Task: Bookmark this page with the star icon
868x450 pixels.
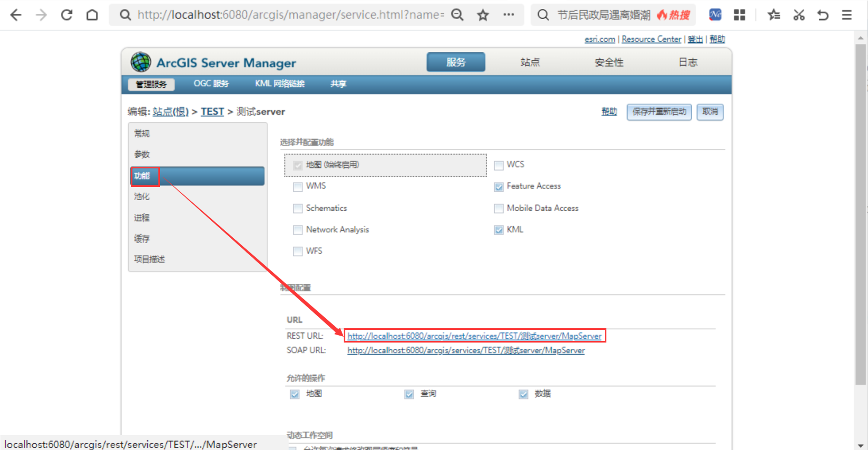Action: [x=483, y=15]
